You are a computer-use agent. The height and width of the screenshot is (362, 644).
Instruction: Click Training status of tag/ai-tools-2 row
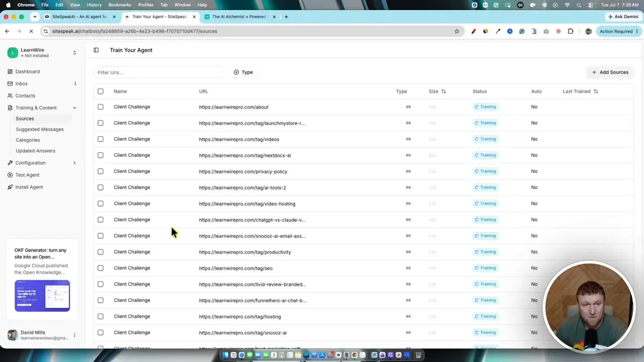pyautogui.click(x=485, y=187)
